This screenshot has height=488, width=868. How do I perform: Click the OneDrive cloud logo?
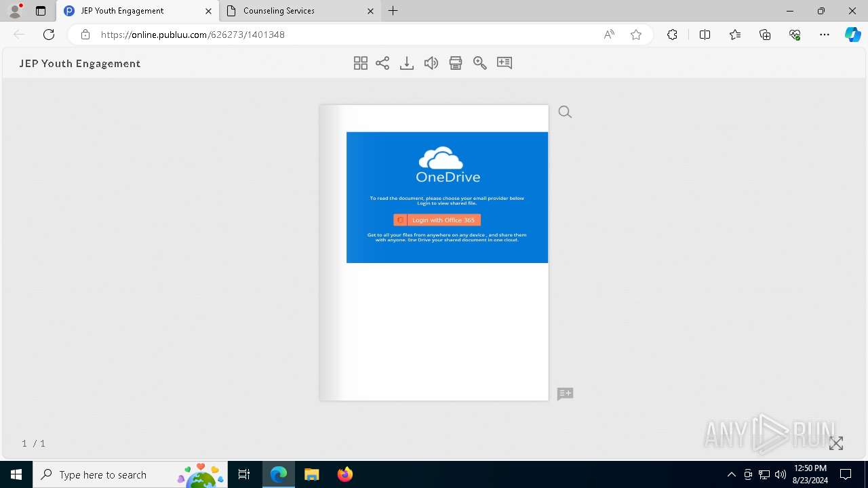coord(441,157)
